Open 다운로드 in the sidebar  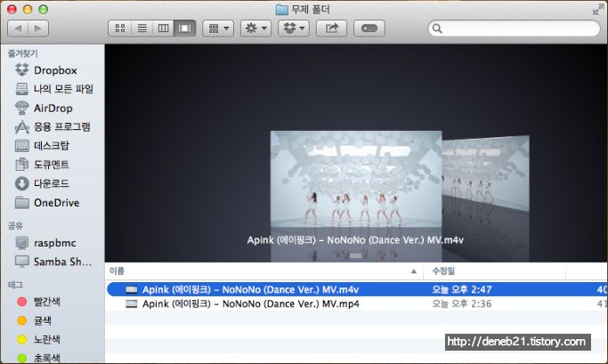[42, 183]
